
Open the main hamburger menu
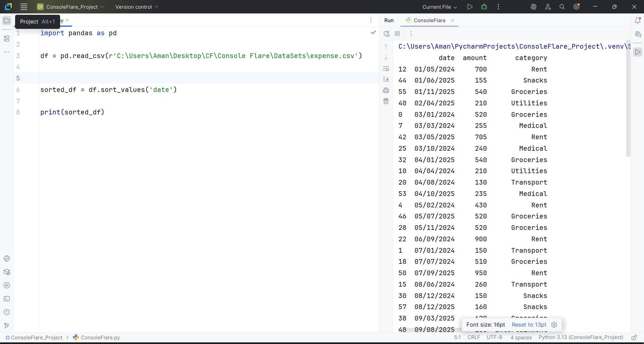[x=23, y=7]
